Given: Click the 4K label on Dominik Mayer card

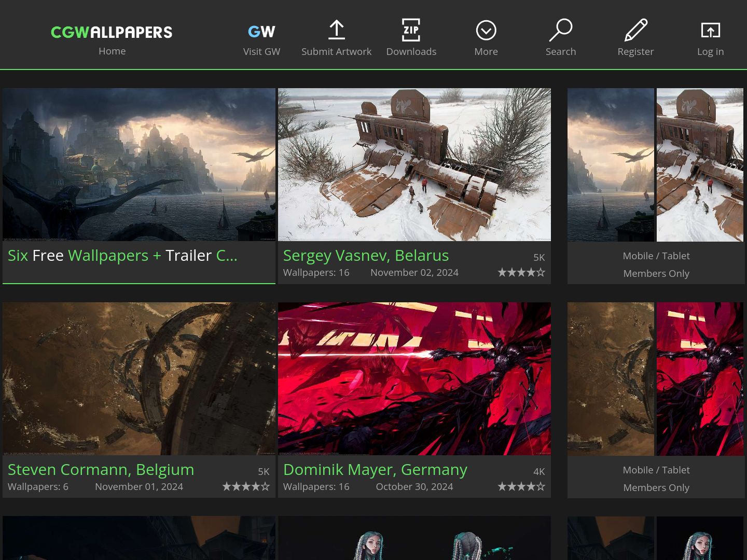Looking at the screenshot, I should [539, 471].
